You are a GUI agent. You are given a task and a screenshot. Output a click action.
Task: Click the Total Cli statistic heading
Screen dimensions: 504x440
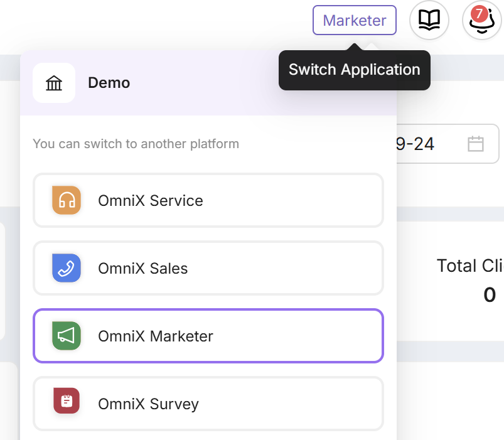(469, 266)
